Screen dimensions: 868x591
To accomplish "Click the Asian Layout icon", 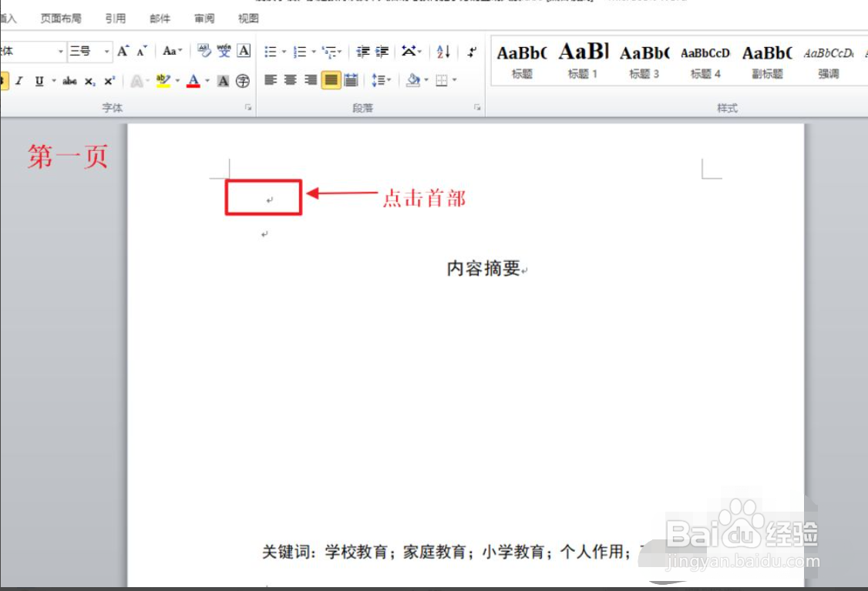I will [x=409, y=52].
